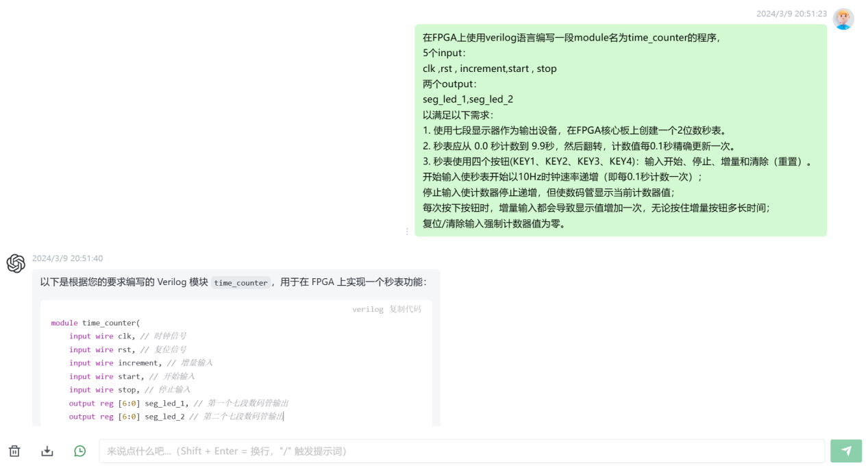Click the trash icon to clear chat

pyautogui.click(x=14, y=451)
